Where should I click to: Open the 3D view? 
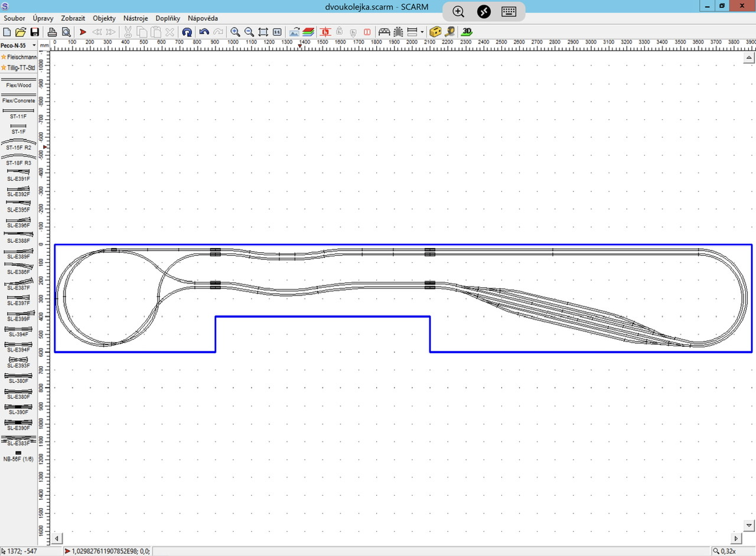467,32
